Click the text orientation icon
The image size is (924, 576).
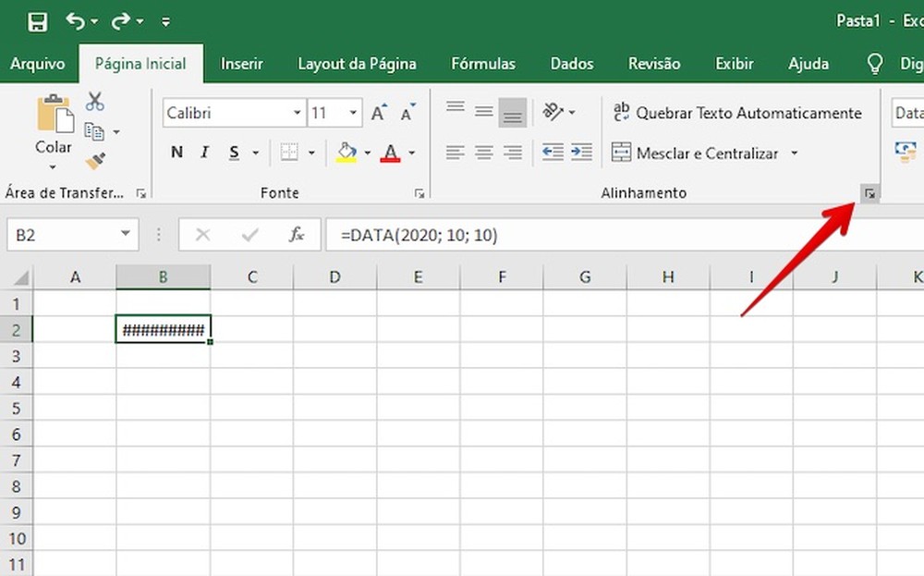[553, 112]
